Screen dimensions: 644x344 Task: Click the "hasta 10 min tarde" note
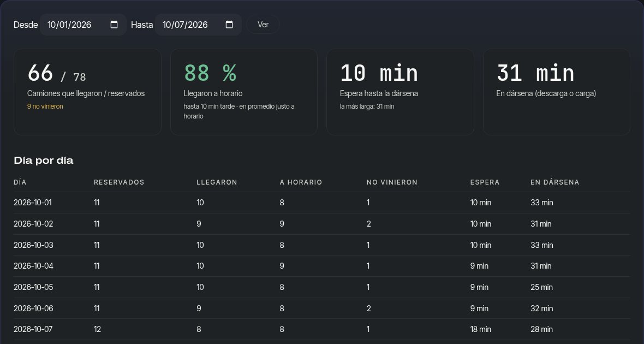tap(208, 106)
